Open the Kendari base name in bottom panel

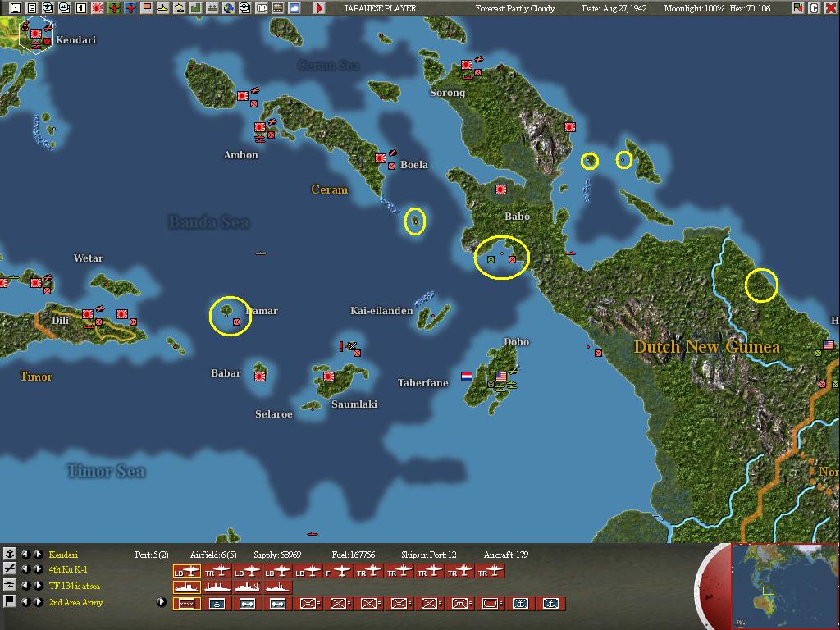point(63,555)
